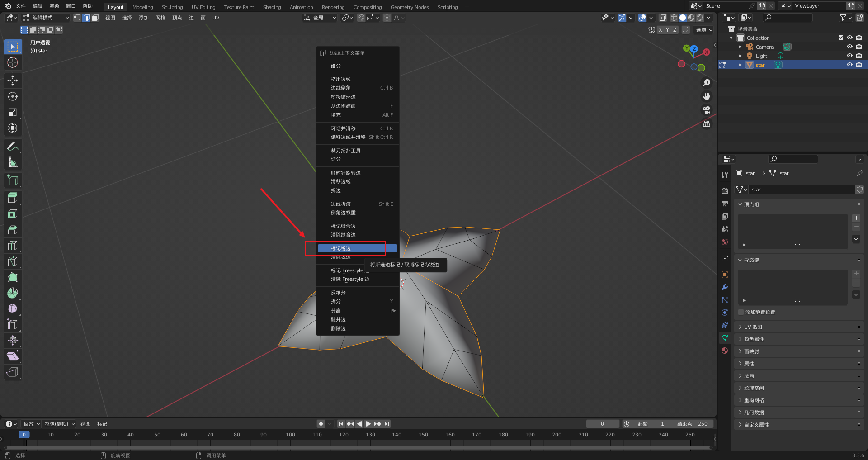This screenshot has width=868, height=460.
Task: Expand the 颜色属性 panel
Action: 799,339
